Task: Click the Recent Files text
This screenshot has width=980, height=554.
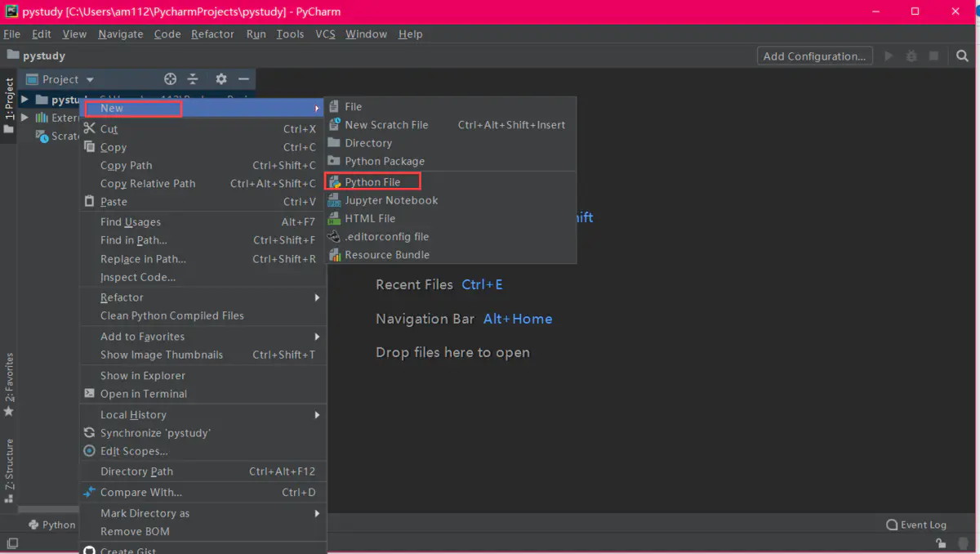Action: tap(414, 284)
